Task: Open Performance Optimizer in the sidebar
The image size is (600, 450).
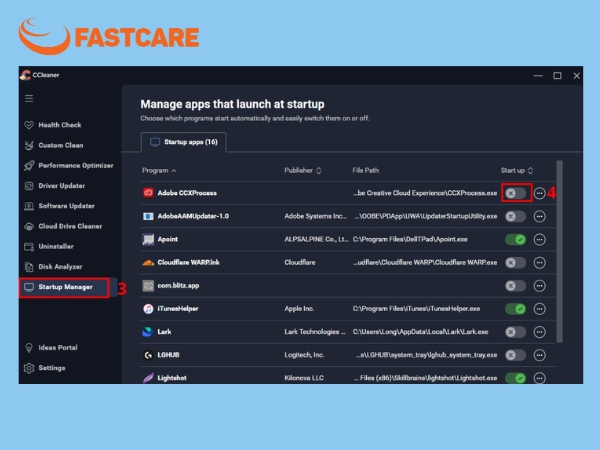Action: (76, 165)
